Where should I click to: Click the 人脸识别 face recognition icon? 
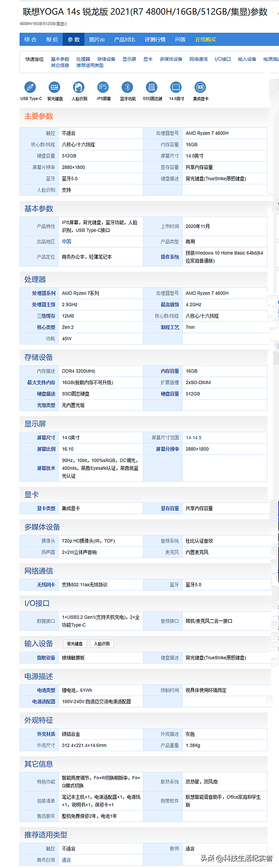pos(79,87)
